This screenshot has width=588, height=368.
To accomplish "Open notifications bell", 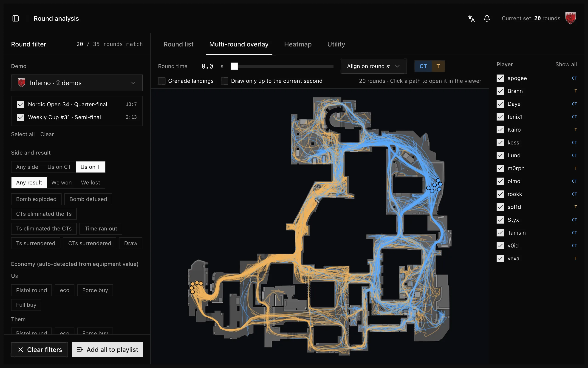I will 487,18.
